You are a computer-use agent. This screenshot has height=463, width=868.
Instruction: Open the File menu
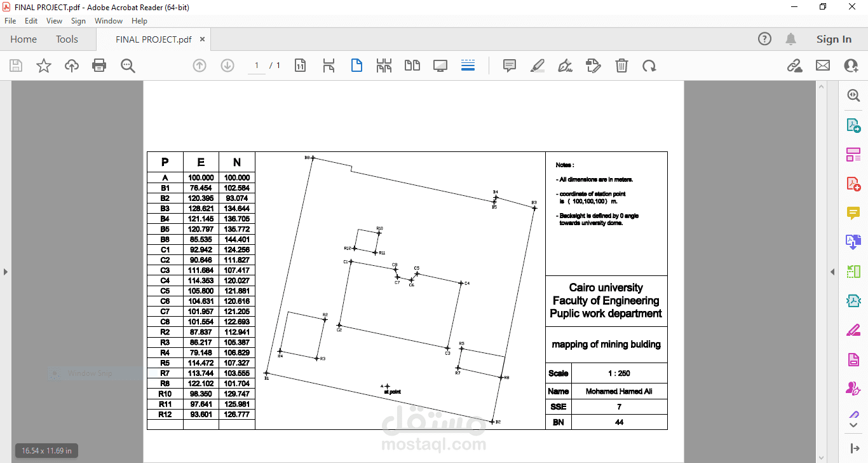(x=10, y=21)
